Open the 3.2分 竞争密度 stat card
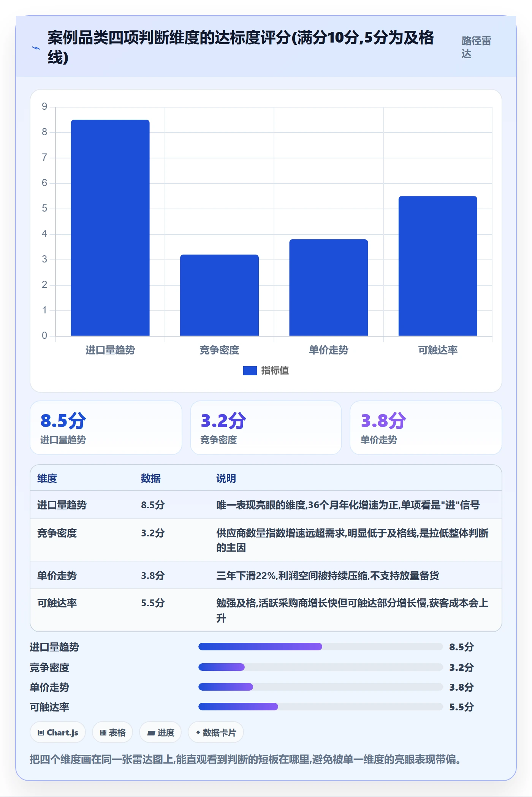The width and height of the screenshot is (532, 797). (x=266, y=428)
